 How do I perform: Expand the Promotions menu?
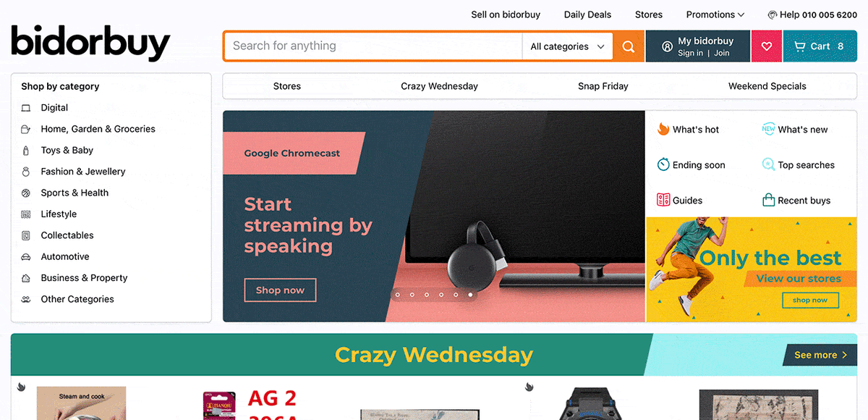pyautogui.click(x=715, y=14)
